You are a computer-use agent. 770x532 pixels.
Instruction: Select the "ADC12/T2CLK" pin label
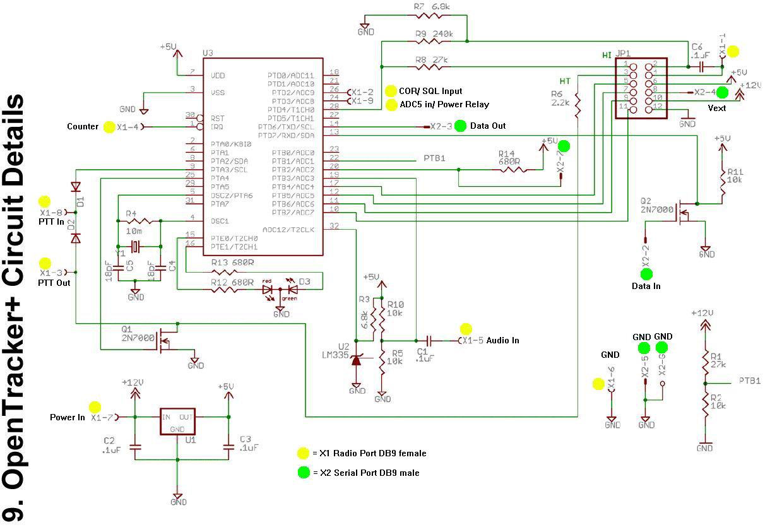(x=288, y=230)
